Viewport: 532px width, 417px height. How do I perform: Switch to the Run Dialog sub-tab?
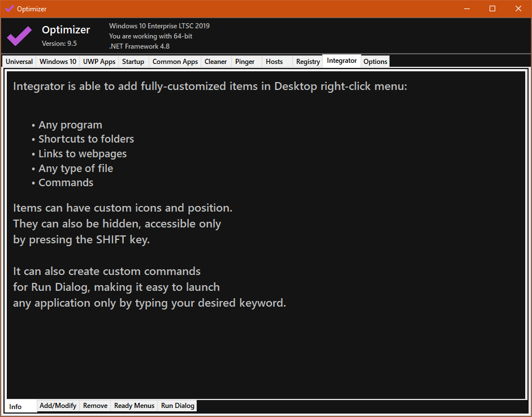pos(178,406)
